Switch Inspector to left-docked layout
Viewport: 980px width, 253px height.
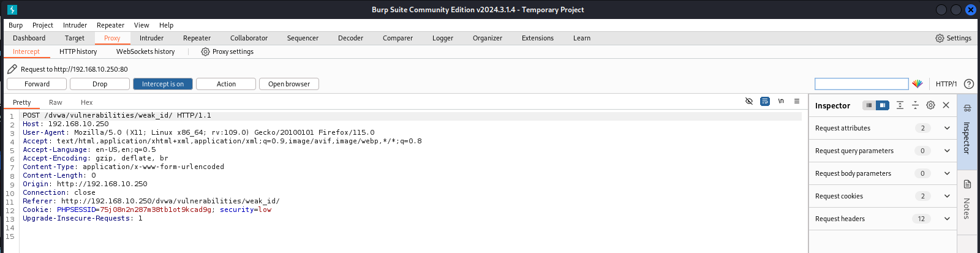869,105
